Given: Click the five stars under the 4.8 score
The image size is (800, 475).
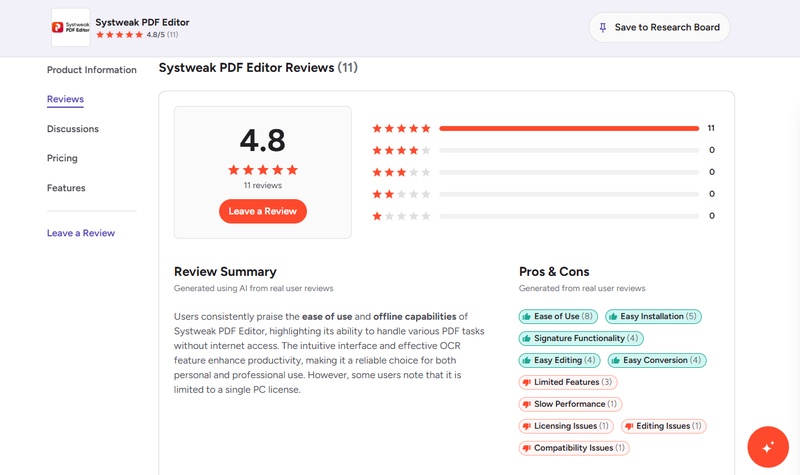Looking at the screenshot, I should 263,170.
